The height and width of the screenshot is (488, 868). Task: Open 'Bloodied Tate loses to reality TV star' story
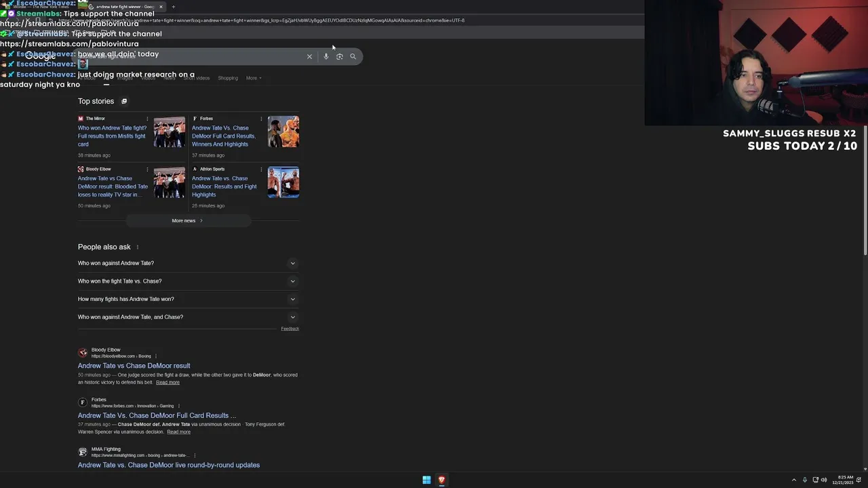[x=113, y=186]
